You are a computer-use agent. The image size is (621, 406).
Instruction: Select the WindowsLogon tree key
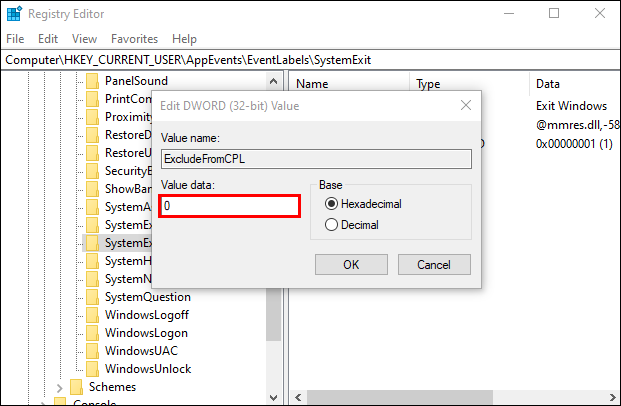145,333
